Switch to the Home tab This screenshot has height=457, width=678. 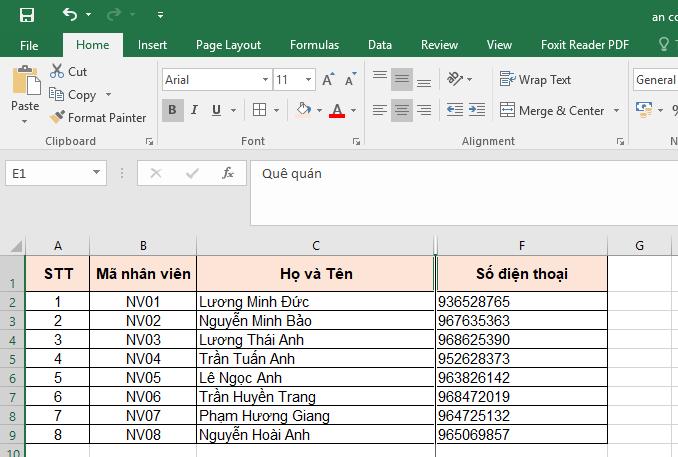tap(93, 45)
